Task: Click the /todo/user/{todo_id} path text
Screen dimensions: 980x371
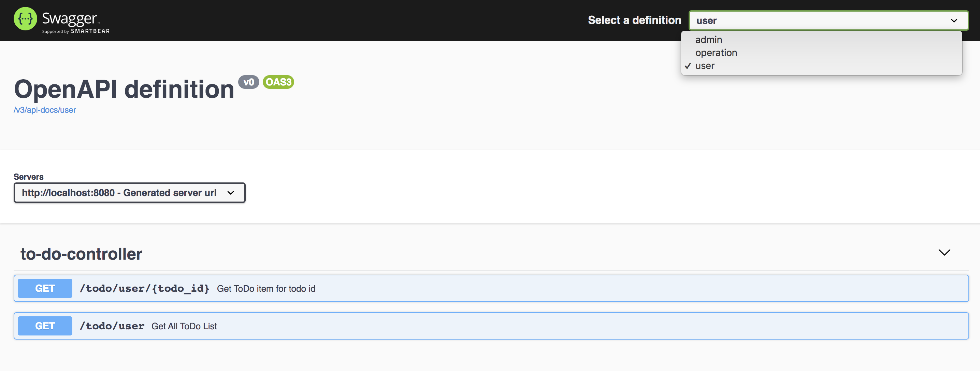Action: click(x=145, y=288)
